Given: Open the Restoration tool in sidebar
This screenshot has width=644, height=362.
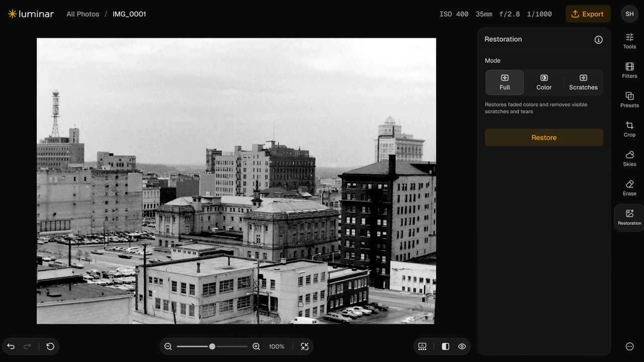Looking at the screenshot, I should [x=629, y=218].
